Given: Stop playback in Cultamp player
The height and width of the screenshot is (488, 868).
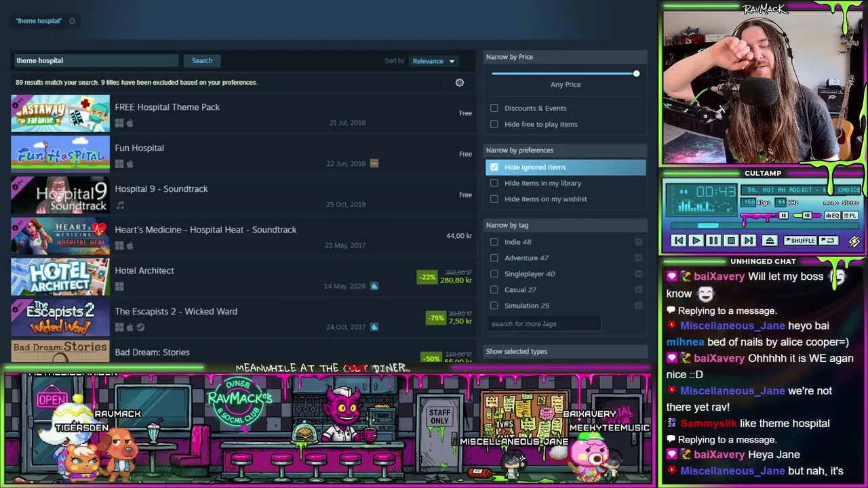Looking at the screenshot, I should coord(731,241).
